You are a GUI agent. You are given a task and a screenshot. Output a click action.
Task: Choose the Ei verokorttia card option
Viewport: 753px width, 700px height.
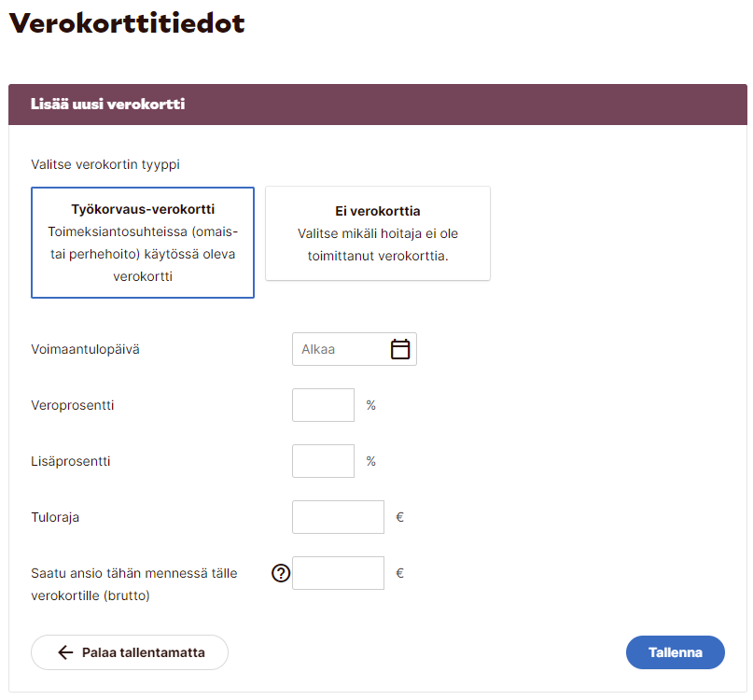coord(378,233)
